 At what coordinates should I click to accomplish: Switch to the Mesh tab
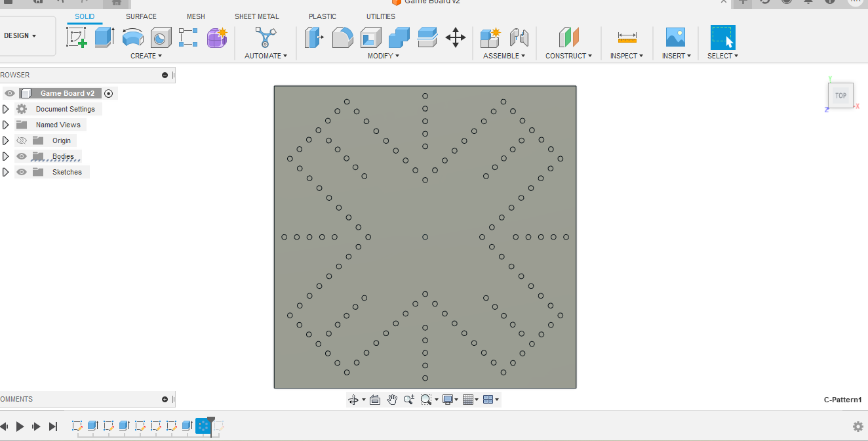click(x=196, y=16)
